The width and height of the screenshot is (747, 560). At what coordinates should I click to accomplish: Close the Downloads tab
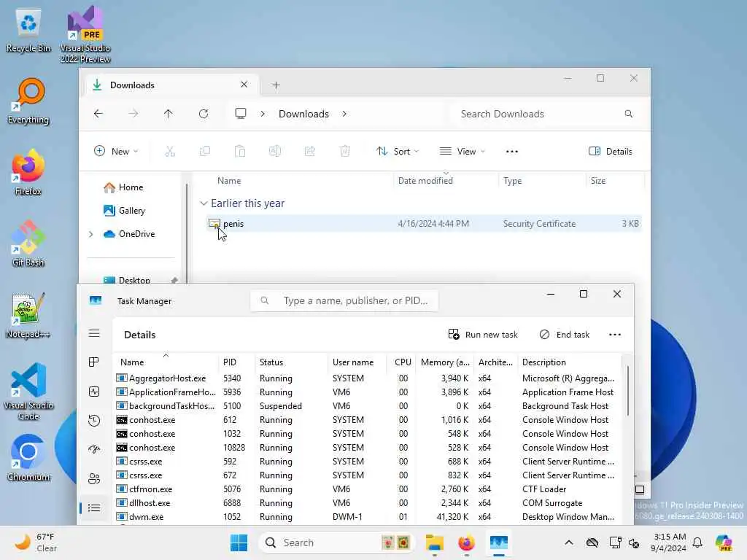click(x=244, y=85)
